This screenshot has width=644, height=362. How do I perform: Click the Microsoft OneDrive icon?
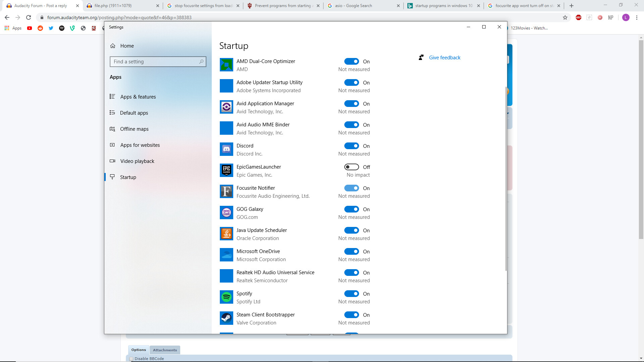(x=226, y=255)
